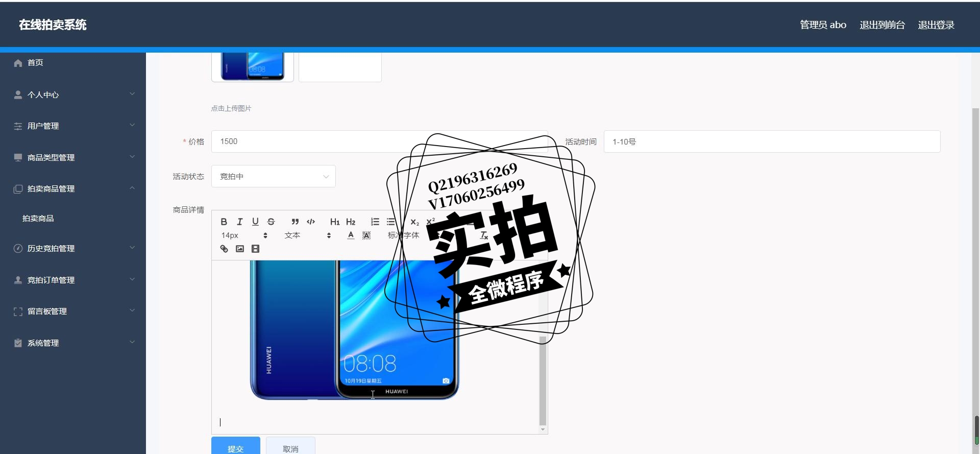The width and height of the screenshot is (980, 454).
Task: Toggle strikethrough formatting in editor
Action: 271,222
